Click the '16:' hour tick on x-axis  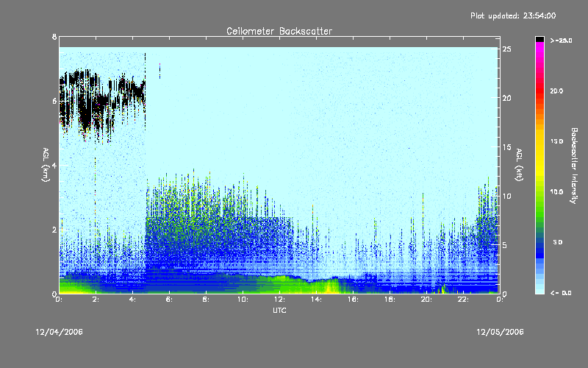(353, 300)
